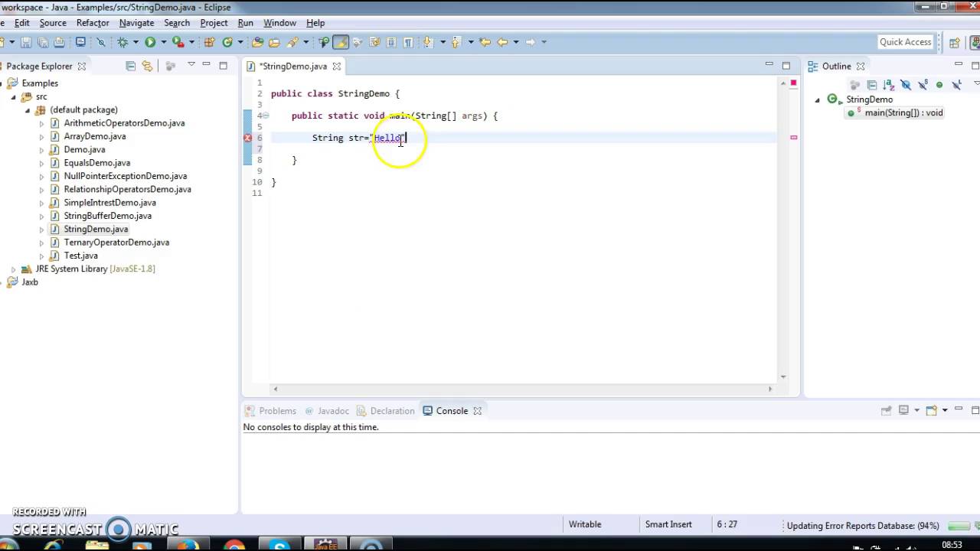Open the Source menu
This screenshot has height=551, width=980.
point(53,23)
